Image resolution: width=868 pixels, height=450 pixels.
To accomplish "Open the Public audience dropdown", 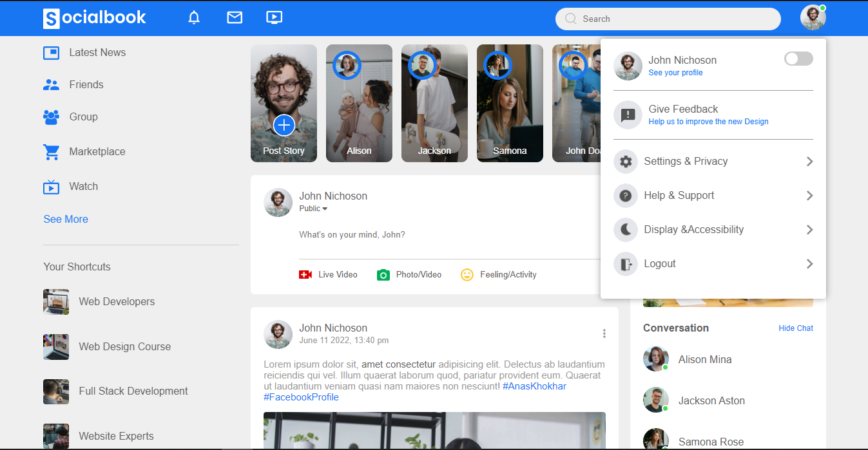I will tap(313, 209).
